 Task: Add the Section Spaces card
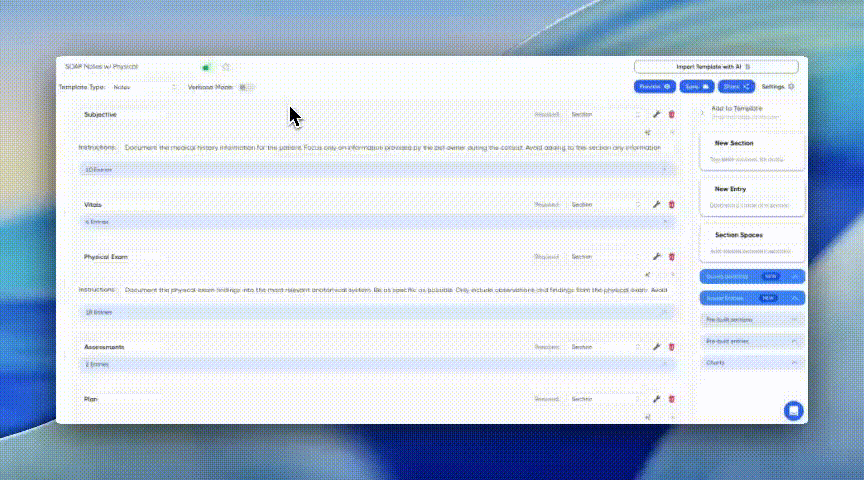click(752, 242)
